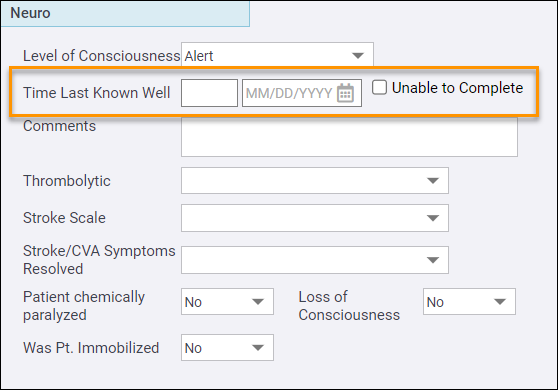558x390 pixels.
Task: Click the Unable to Complete label text
Action: (457, 88)
